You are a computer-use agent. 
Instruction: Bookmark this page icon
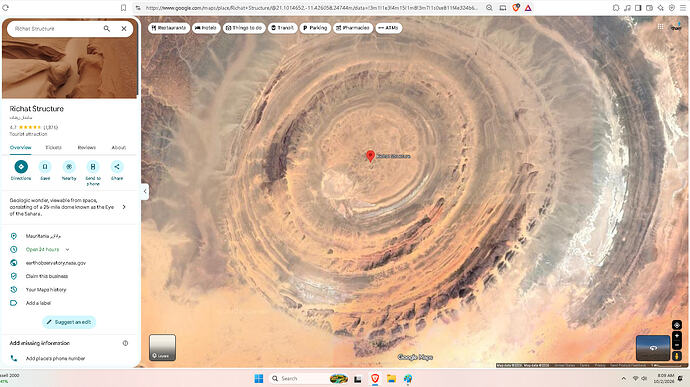pyautogui.click(x=124, y=7)
